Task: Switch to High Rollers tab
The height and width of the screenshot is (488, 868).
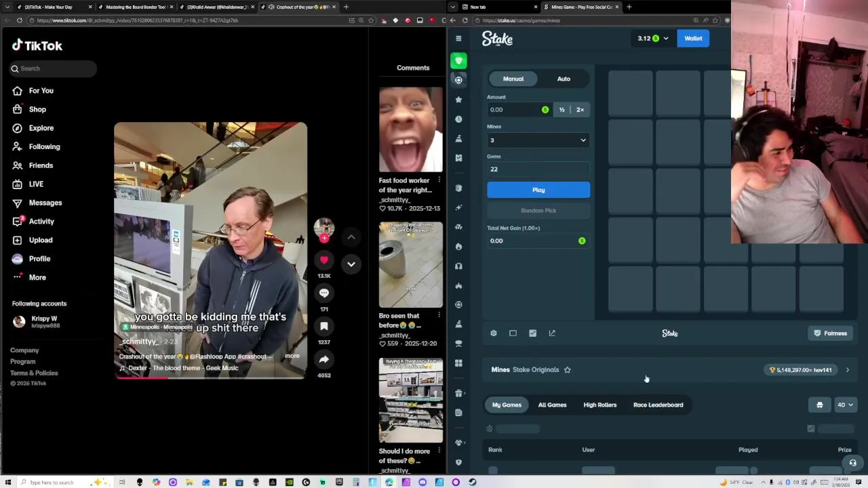Action: (600, 405)
